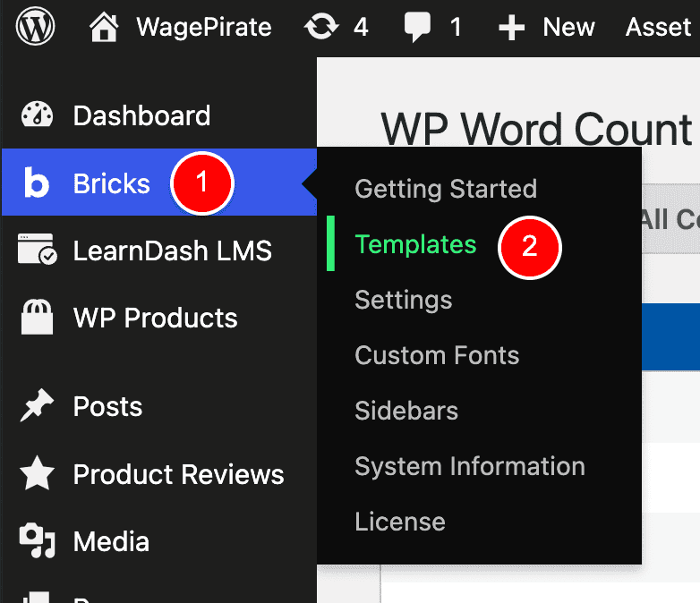
Task: Go to the Dashboard menu
Action: [141, 115]
